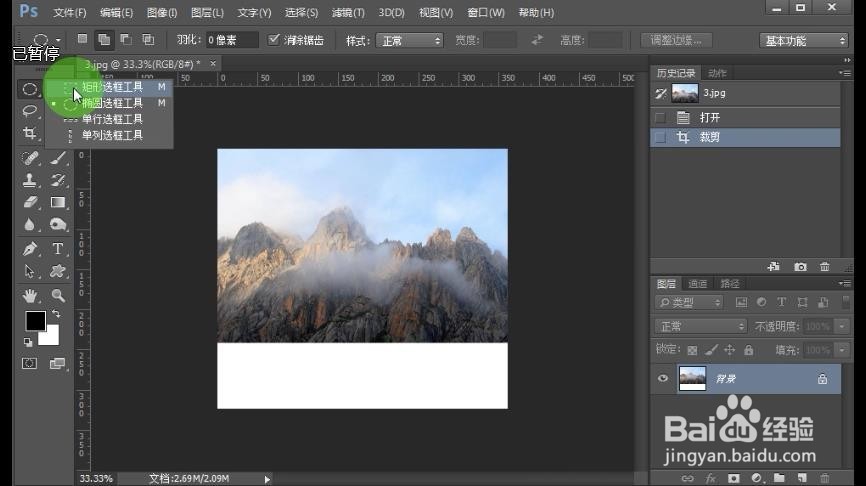Select the Brush tool
866x486 pixels.
(57, 159)
